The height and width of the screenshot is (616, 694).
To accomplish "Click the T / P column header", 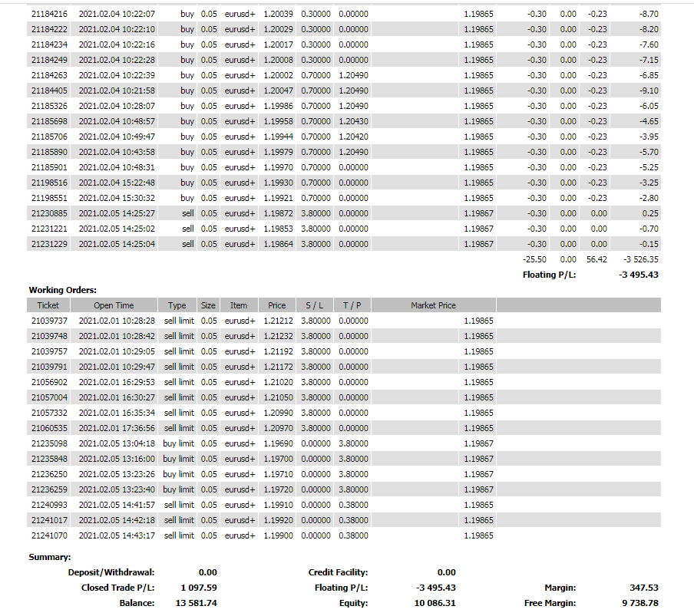I will tap(352, 305).
